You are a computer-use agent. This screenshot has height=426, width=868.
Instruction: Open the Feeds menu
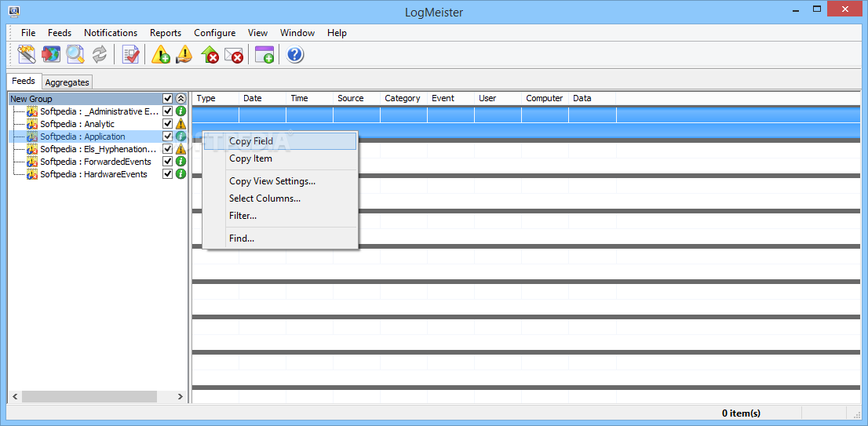tap(59, 33)
